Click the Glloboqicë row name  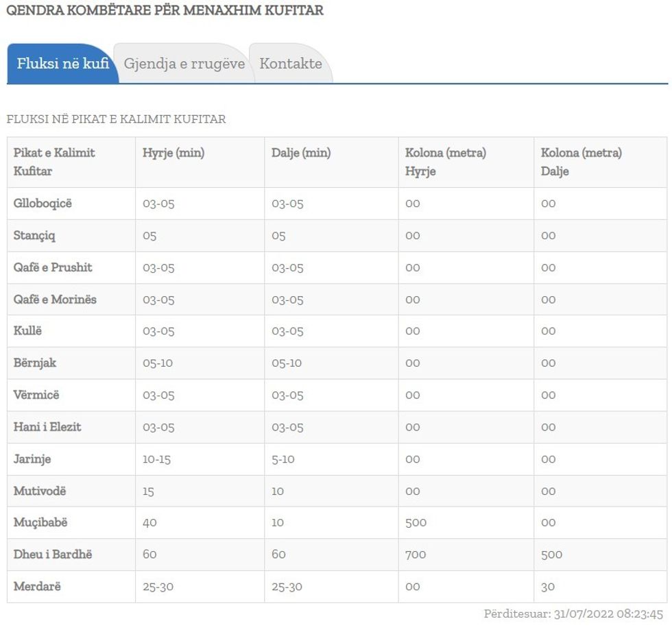coord(43,204)
